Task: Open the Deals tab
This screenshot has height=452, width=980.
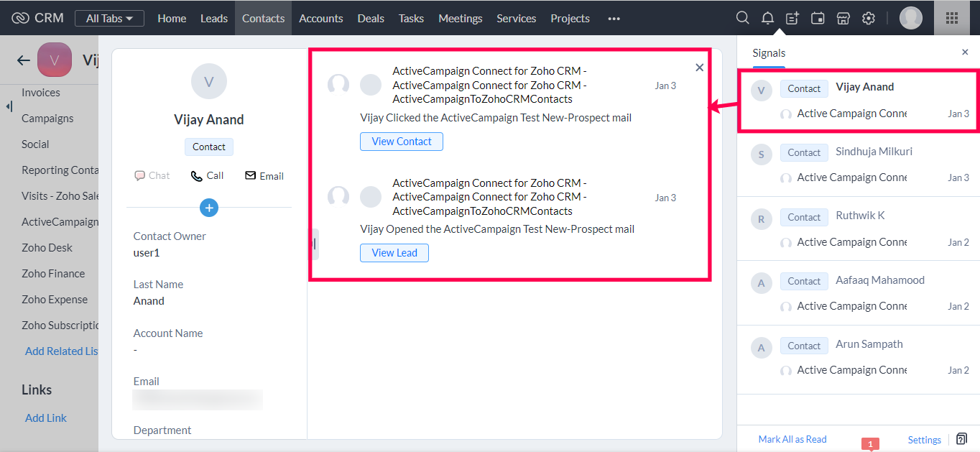Action: click(x=371, y=19)
